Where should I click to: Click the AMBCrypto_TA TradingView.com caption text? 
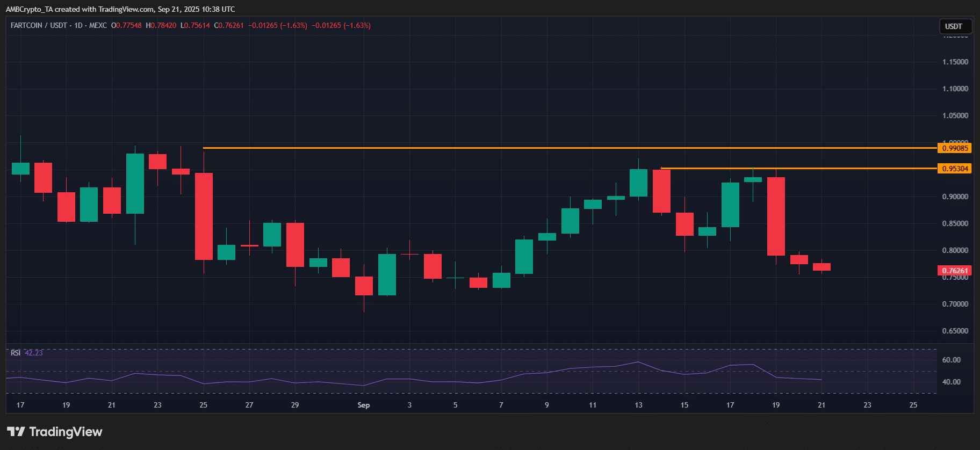pos(120,9)
